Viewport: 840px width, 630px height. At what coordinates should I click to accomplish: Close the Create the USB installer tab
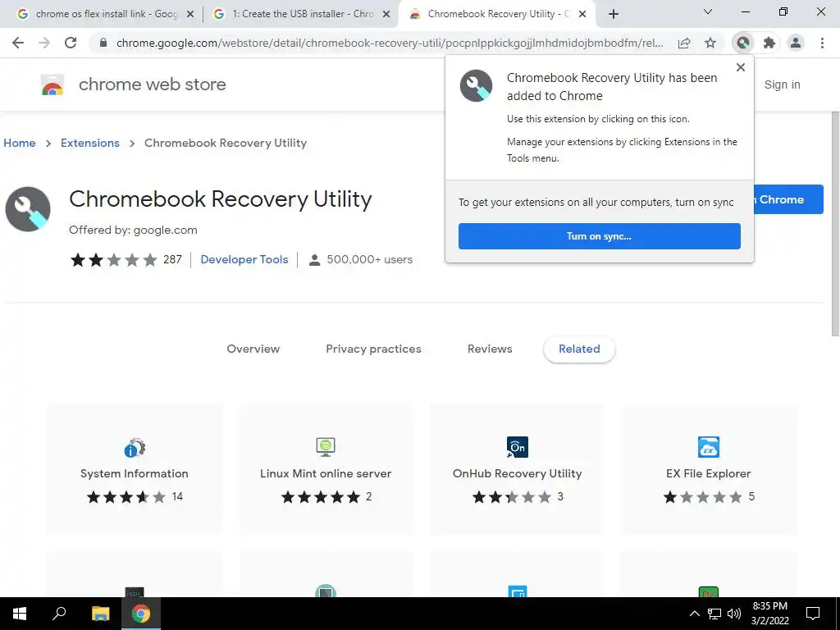pos(386,15)
